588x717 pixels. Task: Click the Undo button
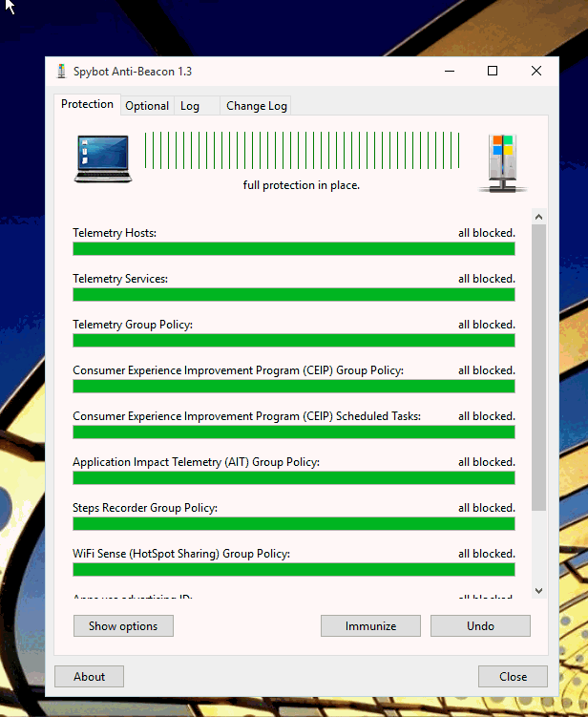(x=480, y=626)
